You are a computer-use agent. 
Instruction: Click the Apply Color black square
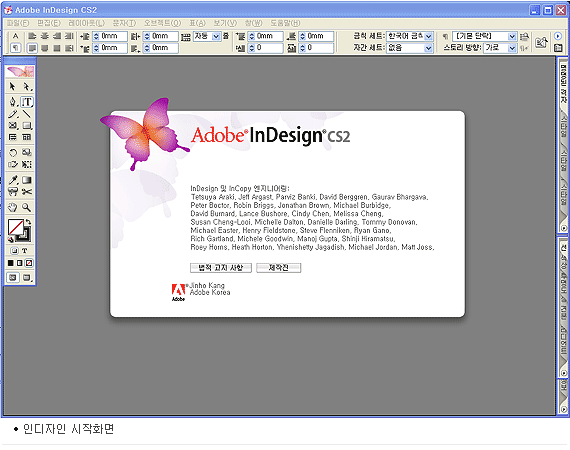pyautogui.click(x=11, y=263)
